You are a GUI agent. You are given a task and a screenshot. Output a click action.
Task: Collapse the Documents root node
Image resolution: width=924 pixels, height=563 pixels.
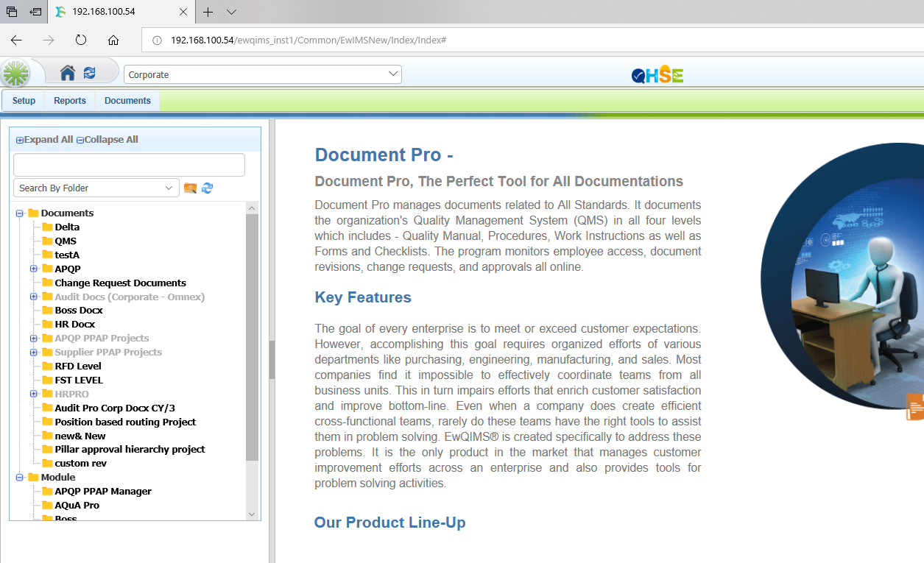(x=20, y=213)
